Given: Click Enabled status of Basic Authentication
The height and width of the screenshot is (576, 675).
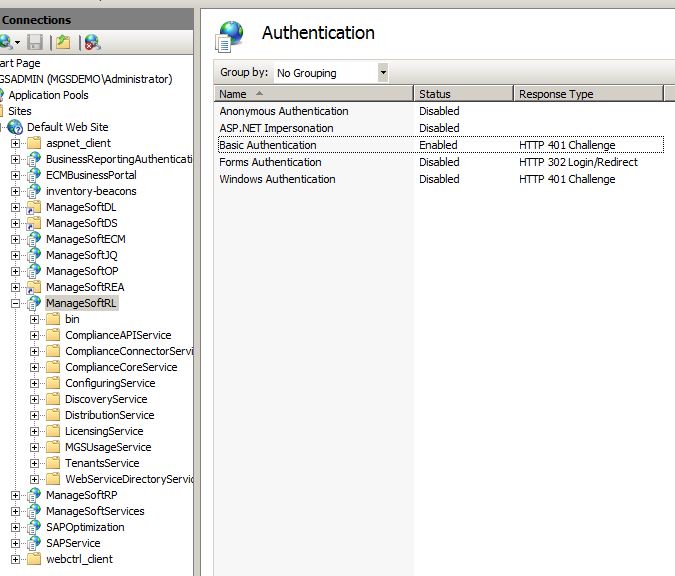Looking at the screenshot, I should (x=438, y=145).
